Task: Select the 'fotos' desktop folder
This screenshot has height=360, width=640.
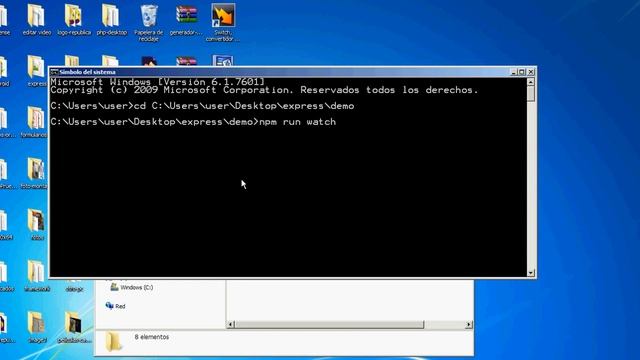Action: coord(36,224)
